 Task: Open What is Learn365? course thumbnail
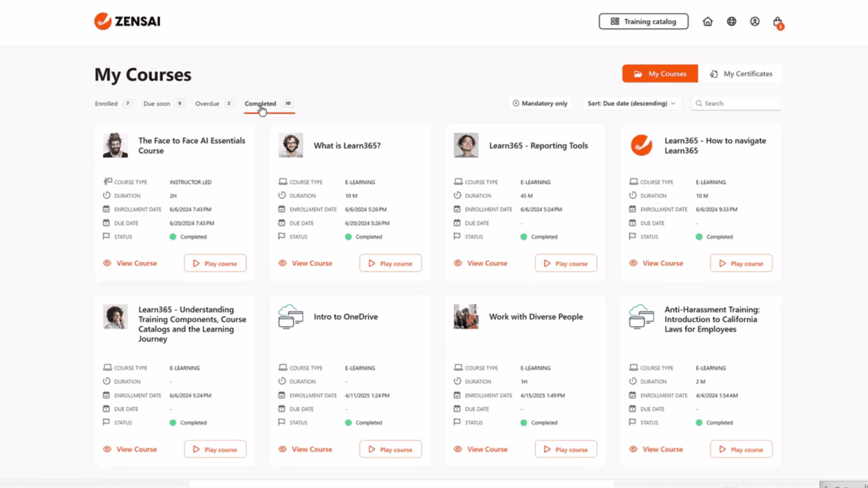[x=291, y=145]
